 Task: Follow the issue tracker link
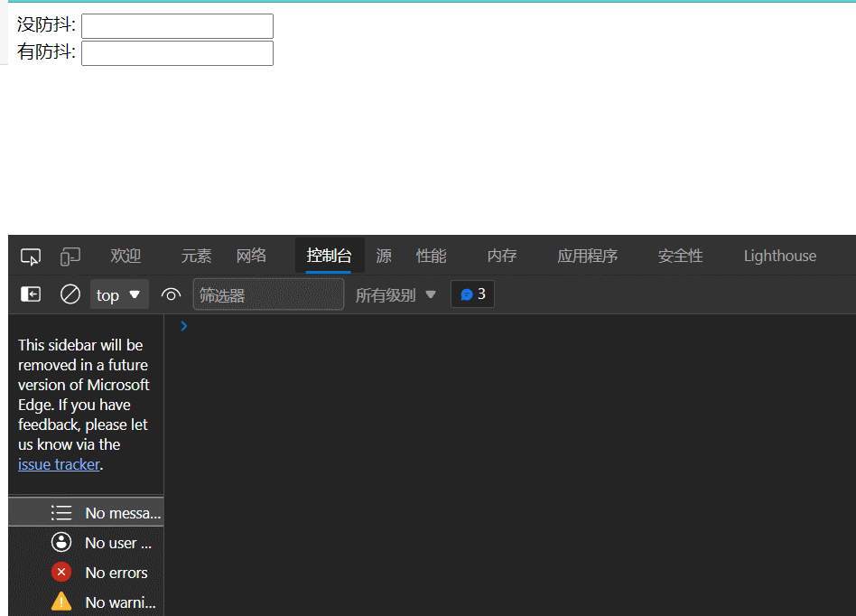(x=59, y=465)
